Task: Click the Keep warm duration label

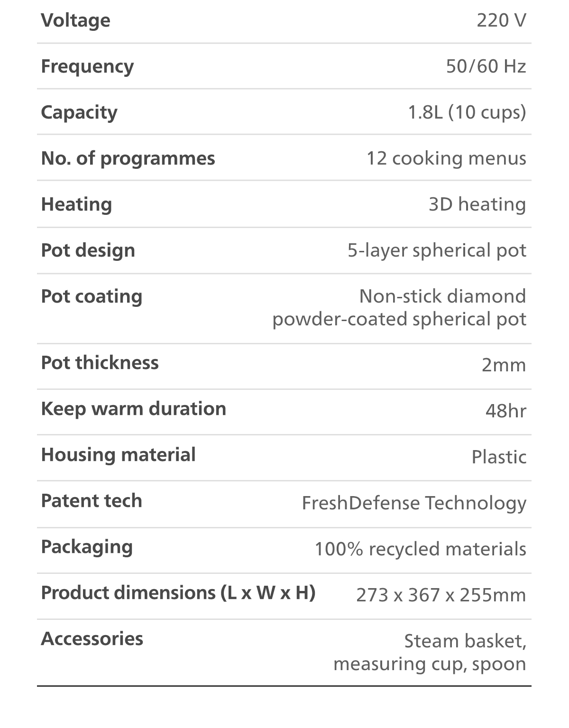Action: tap(133, 409)
